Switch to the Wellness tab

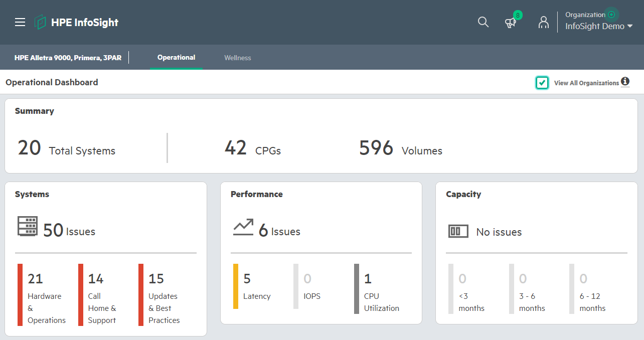[238, 58]
